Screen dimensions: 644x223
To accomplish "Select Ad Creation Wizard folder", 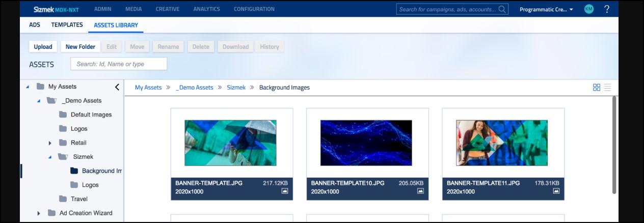I will click(86, 213).
